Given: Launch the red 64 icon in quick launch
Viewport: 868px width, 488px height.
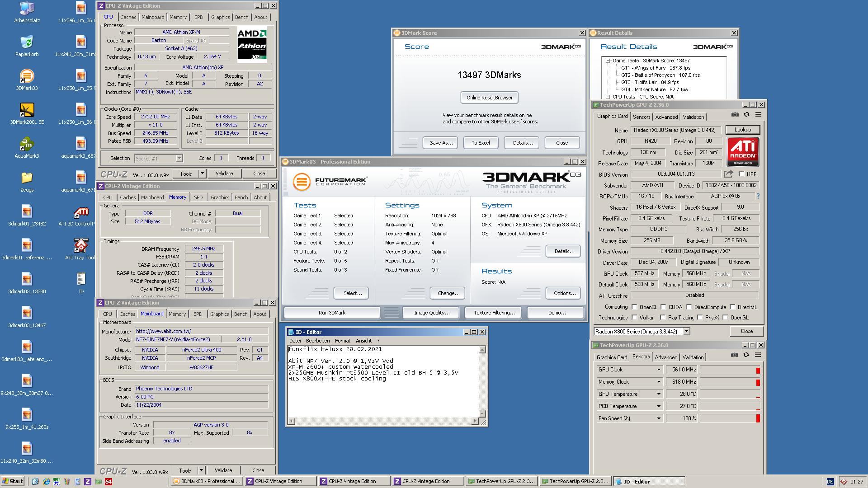Looking at the screenshot, I should pyautogui.click(x=108, y=482).
